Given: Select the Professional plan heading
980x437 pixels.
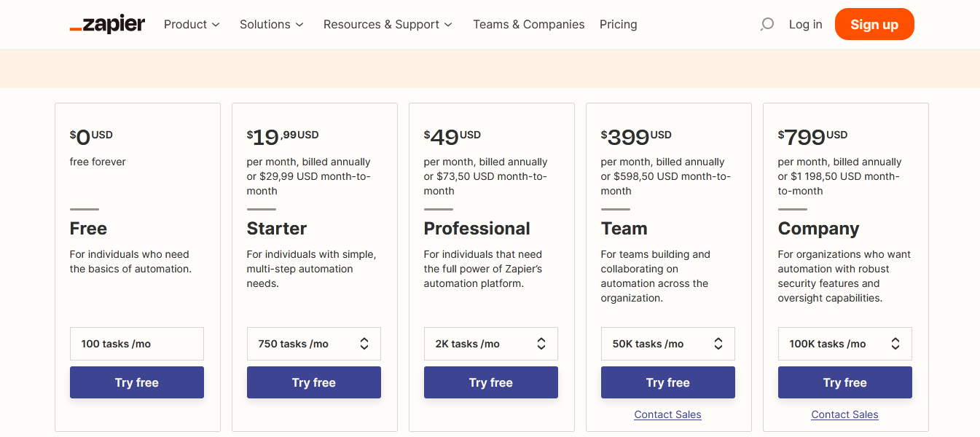Looking at the screenshot, I should [x=477, y=229].
